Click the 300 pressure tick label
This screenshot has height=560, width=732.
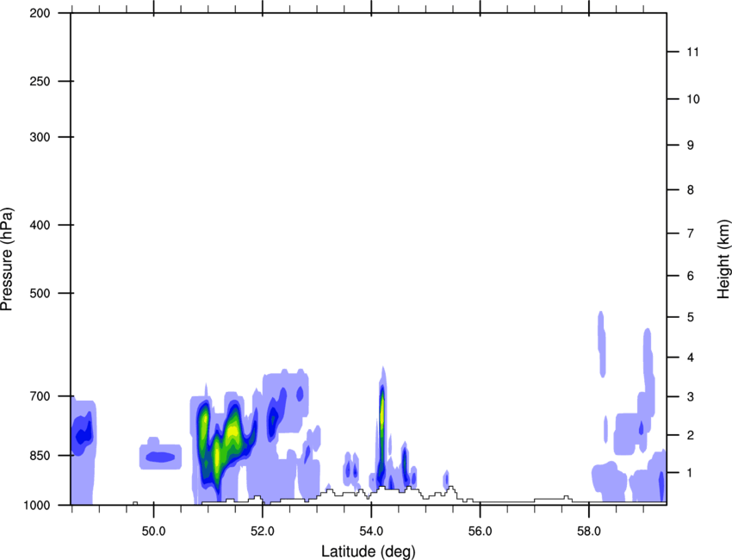[x=40, y=137]
